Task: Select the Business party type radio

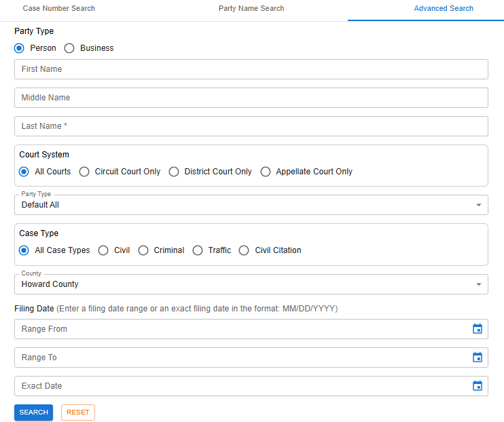Action: [x=69, y=48]
